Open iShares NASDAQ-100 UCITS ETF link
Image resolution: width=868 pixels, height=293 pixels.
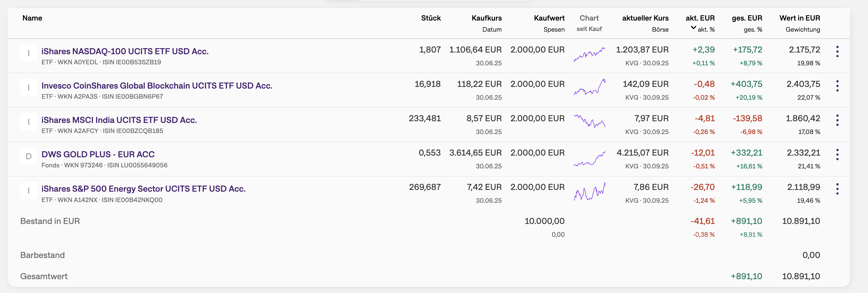pos(125,51)
